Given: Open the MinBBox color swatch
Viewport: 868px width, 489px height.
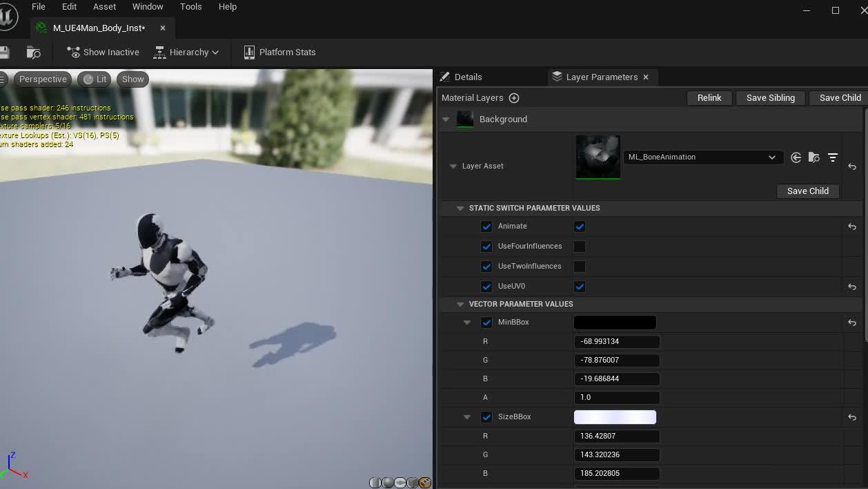Looking at the screenshot, I should tap(614, 322).
